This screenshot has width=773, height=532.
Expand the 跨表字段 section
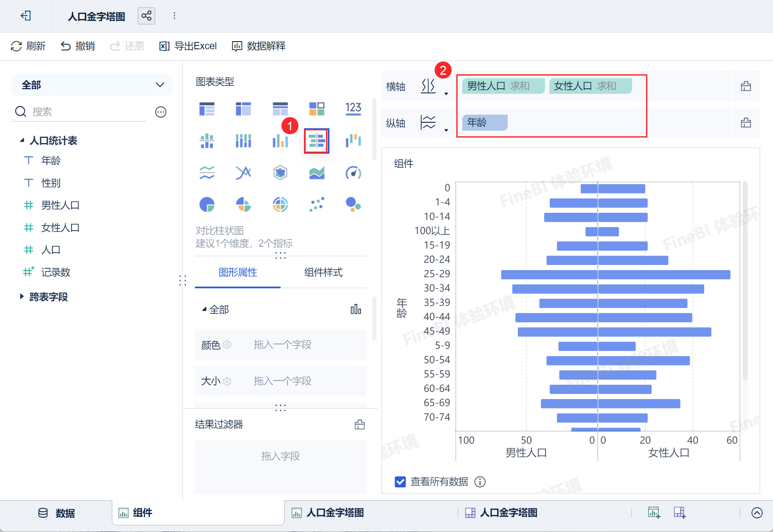coord(22,297)
